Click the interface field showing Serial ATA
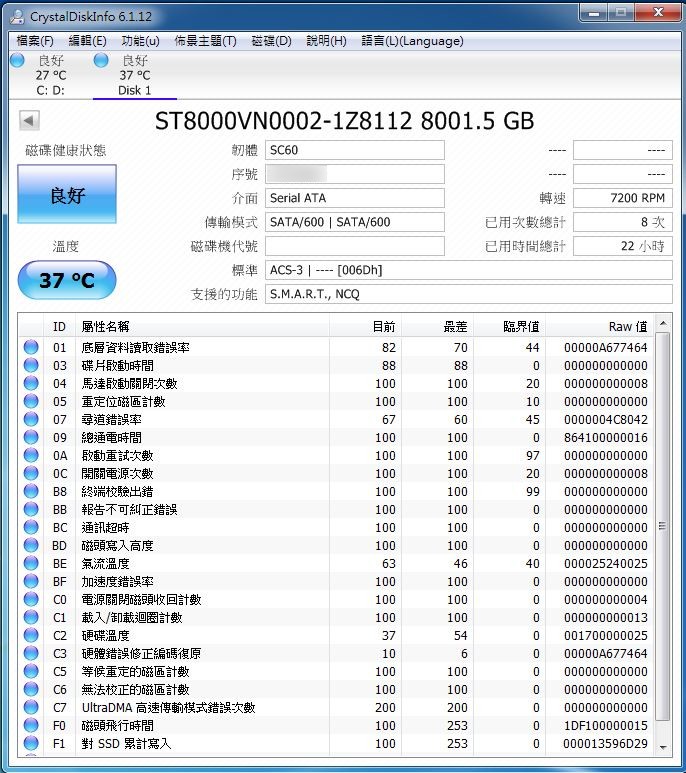Image resolution: width=686 pixels, height=773 pixels. tap(355, 198)
